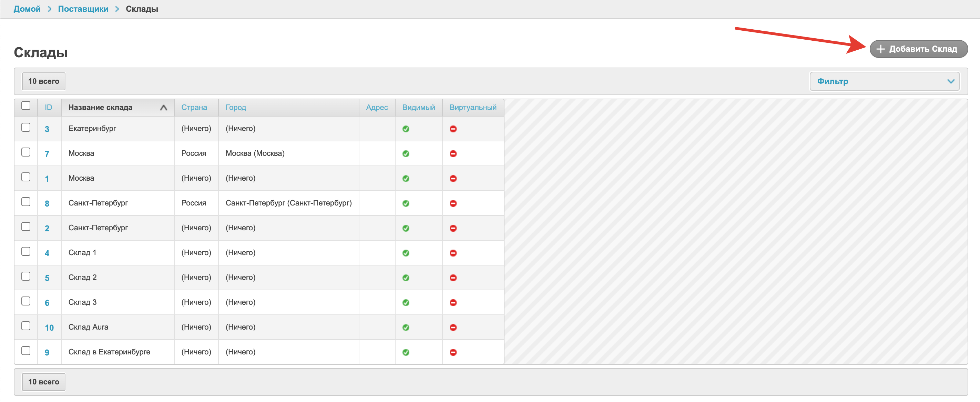Sort table by Город column
The height and width of the screenshot is (402, 980).
(235, 107)
